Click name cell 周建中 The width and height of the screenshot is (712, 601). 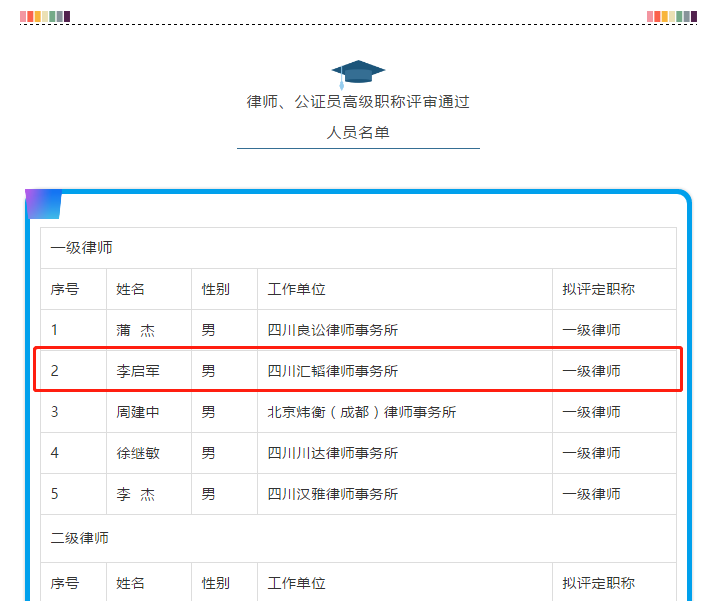pos(149,412)
